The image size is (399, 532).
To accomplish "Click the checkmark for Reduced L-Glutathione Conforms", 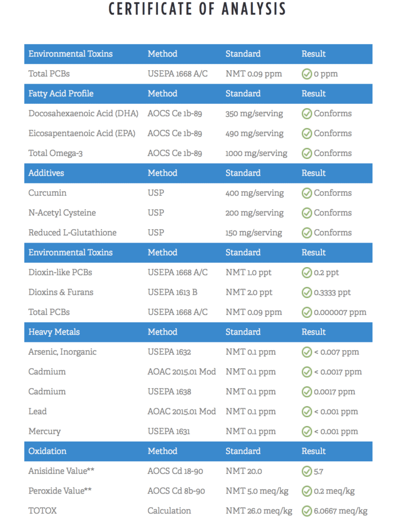I will 307,233.
